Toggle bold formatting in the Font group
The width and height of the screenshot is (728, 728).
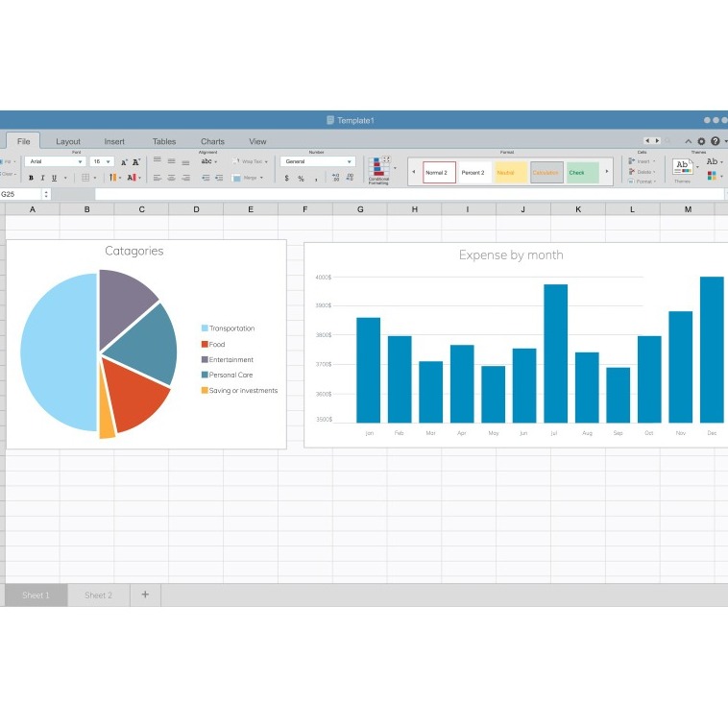tap(31, 178)
